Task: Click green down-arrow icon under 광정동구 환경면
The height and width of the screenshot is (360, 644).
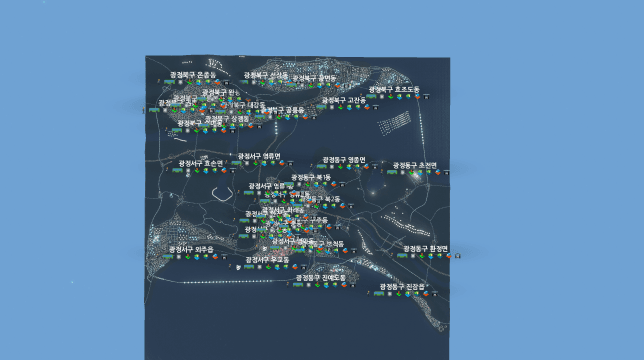Action: tap(422, 256)
